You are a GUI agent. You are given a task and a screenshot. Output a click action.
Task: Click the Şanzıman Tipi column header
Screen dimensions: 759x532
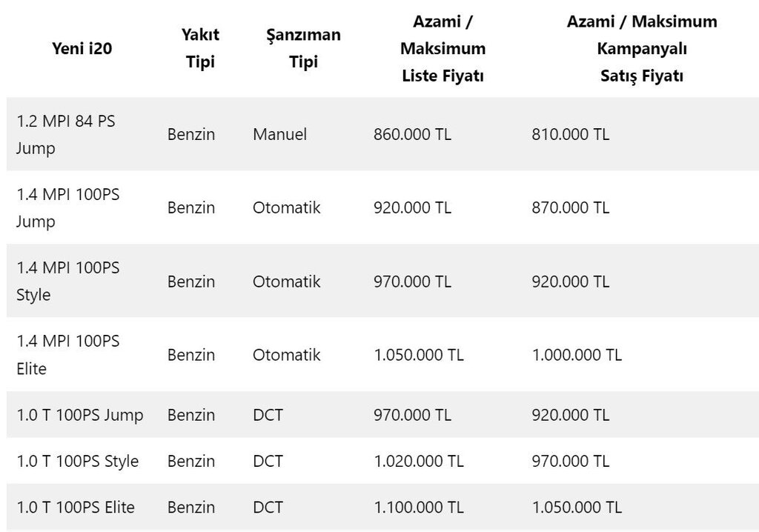pyautogui.click(x=303, y=48)
